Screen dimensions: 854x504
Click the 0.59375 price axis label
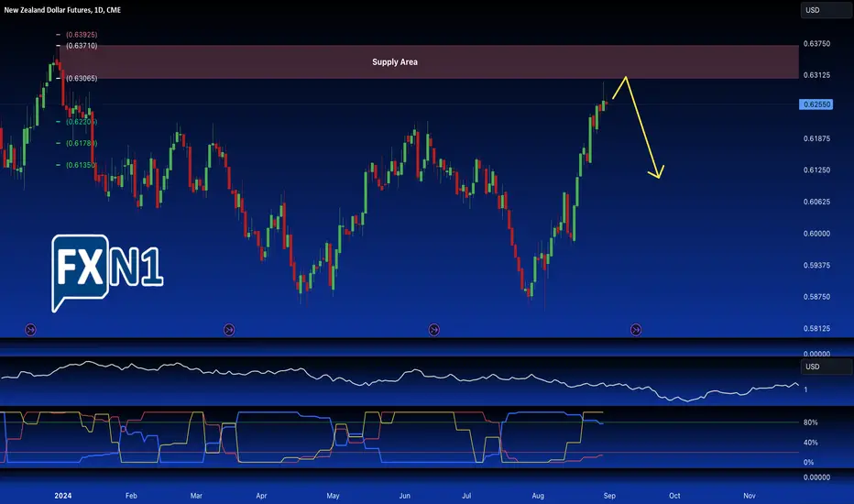(x=817, y=266)
